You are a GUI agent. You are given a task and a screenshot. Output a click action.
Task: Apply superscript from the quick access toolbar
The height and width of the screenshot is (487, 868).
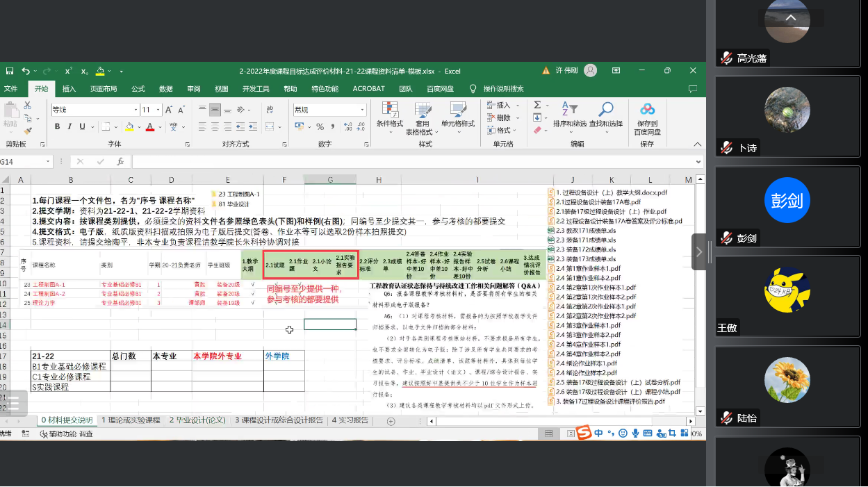pyautogui.click(x=68, y=71)
